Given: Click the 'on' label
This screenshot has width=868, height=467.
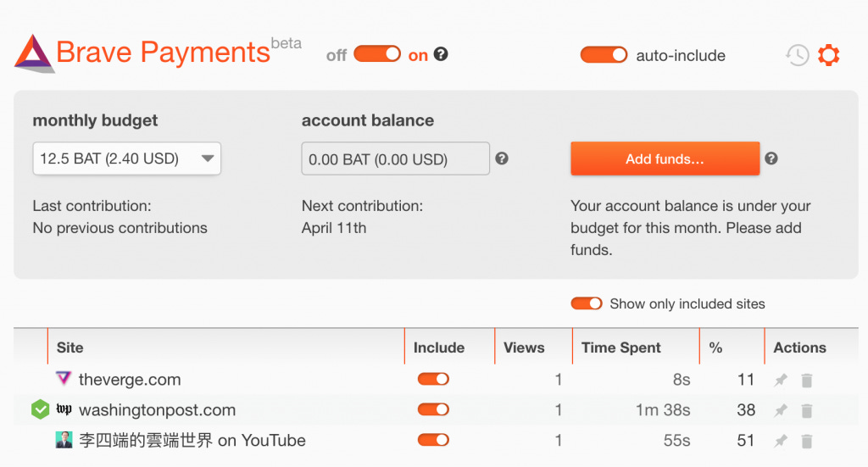Looking at the screenshot, I should click(418, 55).
